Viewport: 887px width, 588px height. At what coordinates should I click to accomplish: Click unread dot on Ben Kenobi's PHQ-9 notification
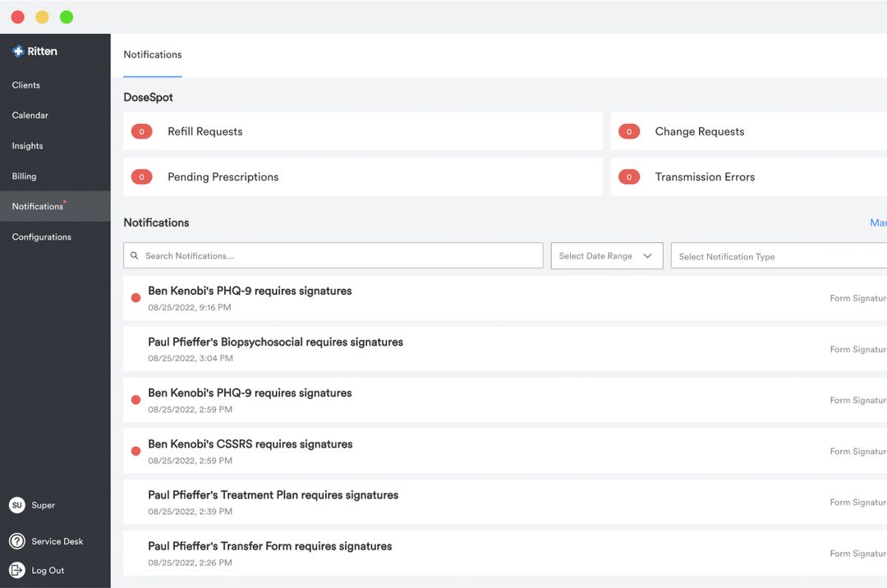[136, 298]
